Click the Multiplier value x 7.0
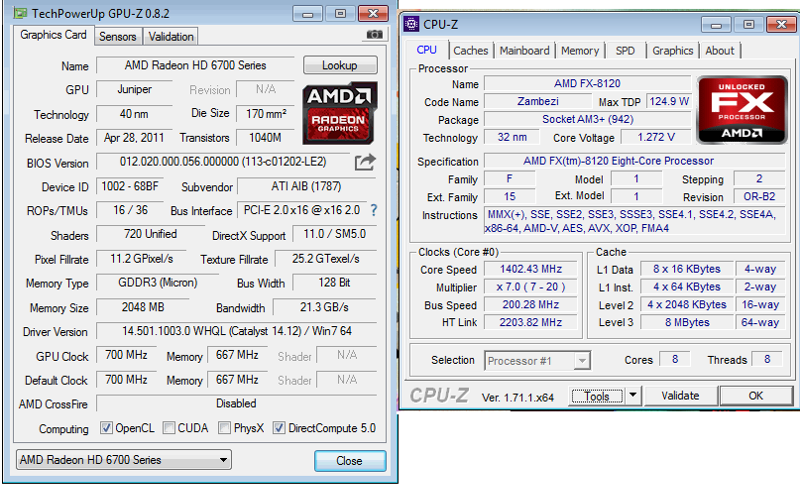This screenshot has width=800, height=489. click(531, 287)
